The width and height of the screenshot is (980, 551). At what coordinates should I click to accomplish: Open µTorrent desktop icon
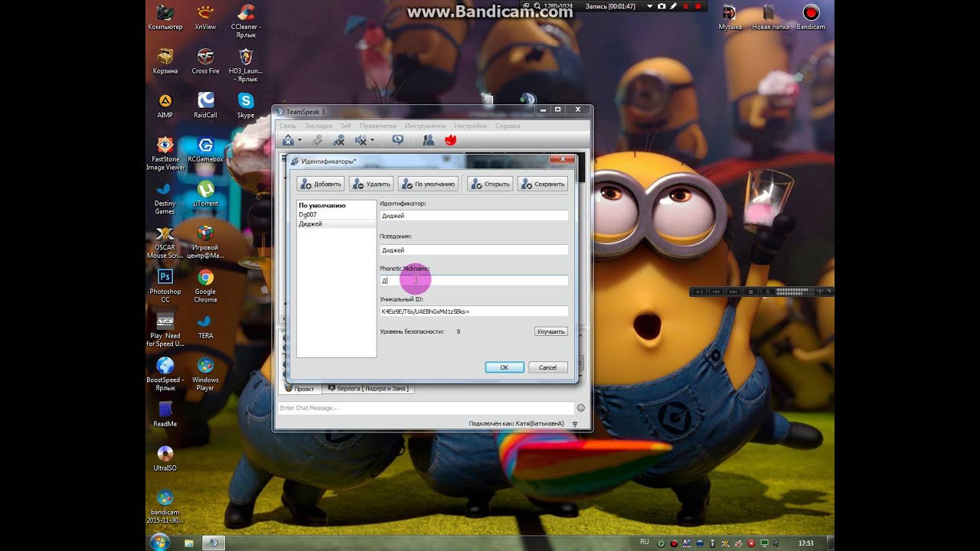(x=205, y=194)
